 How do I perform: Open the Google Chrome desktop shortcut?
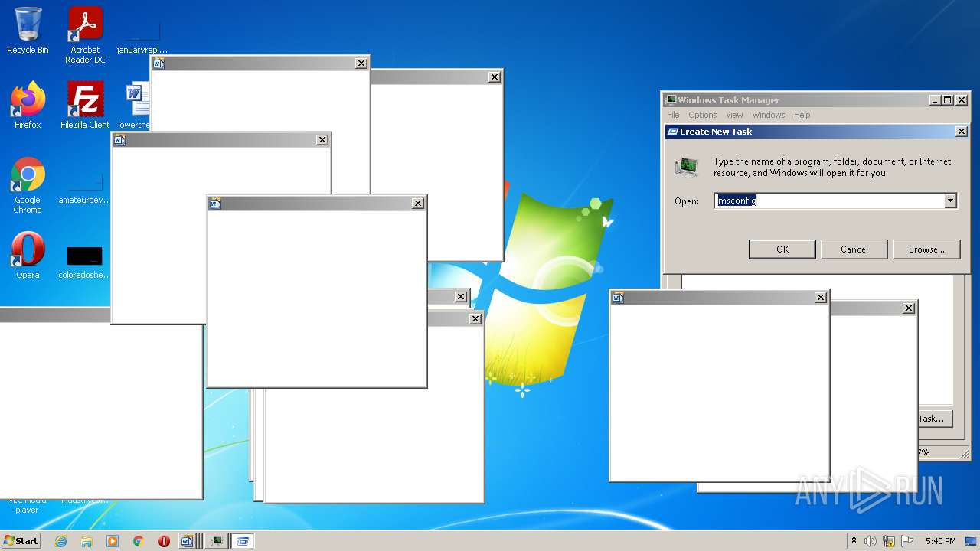pos(28,185)
